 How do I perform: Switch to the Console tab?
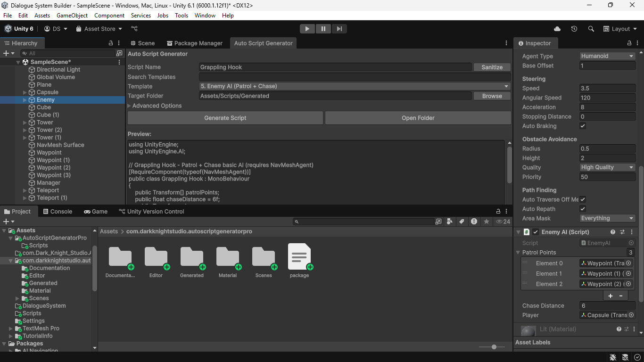click(x=58, y=212)
